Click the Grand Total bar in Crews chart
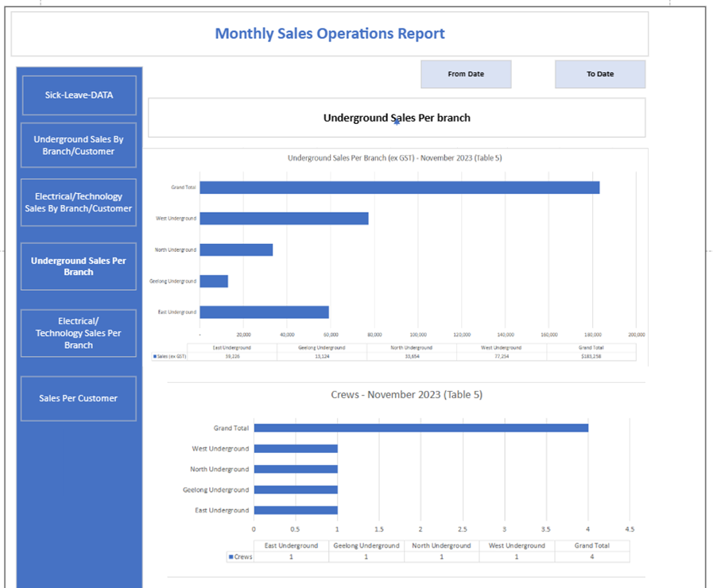Viewport: 713px width, 588px height. [x=420, y=427]
